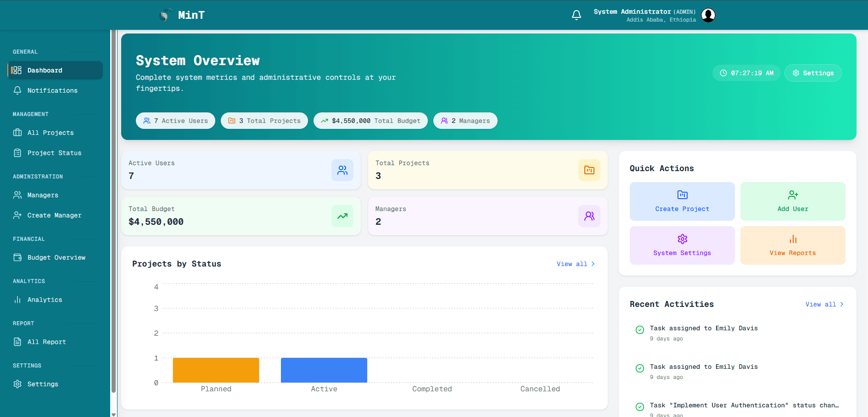Click the Managers card icon
The image size is (868, 417).
click(x=589, y=216)
